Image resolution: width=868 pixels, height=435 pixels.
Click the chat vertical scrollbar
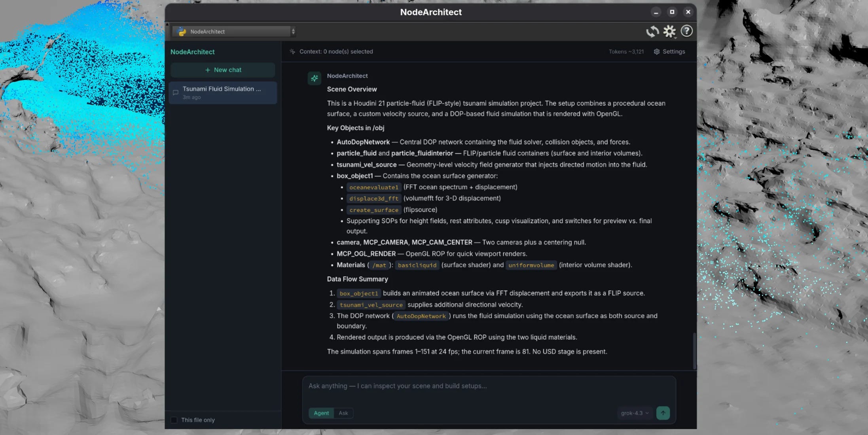(x=694, y=351)
